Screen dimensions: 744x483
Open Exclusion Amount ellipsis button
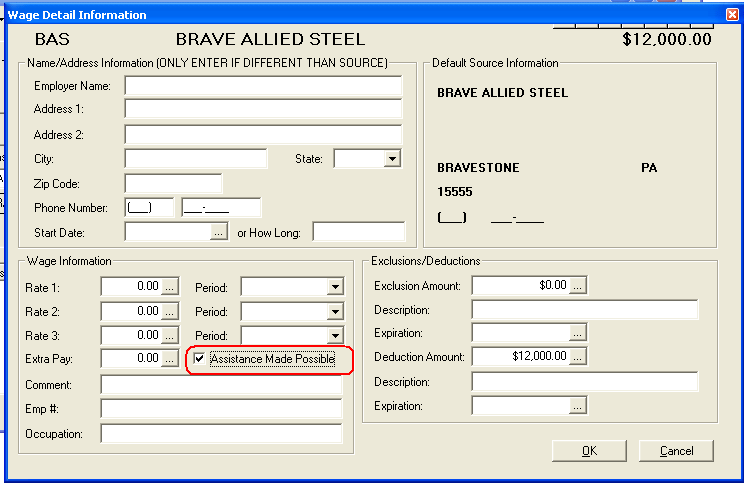[x=577, y=286]
